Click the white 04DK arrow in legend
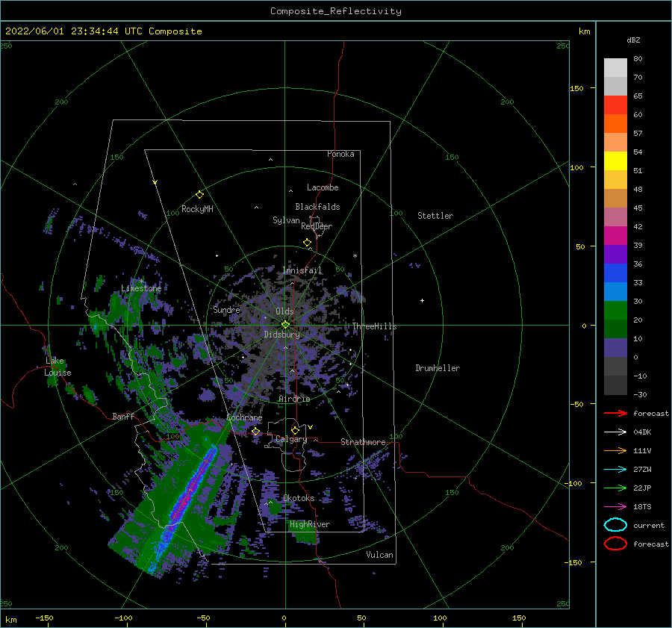This screenshot has width=672, height=628. click(615, 432)
